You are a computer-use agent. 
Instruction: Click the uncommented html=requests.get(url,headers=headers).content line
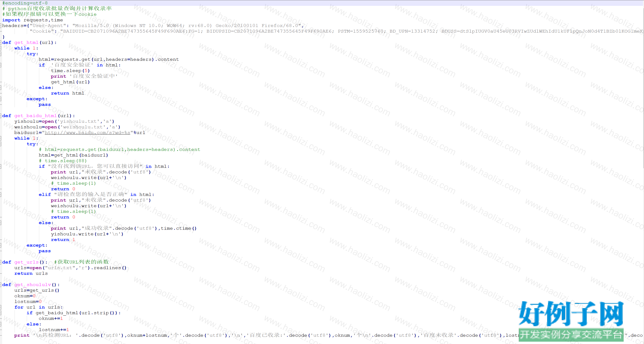click(109, 60)
